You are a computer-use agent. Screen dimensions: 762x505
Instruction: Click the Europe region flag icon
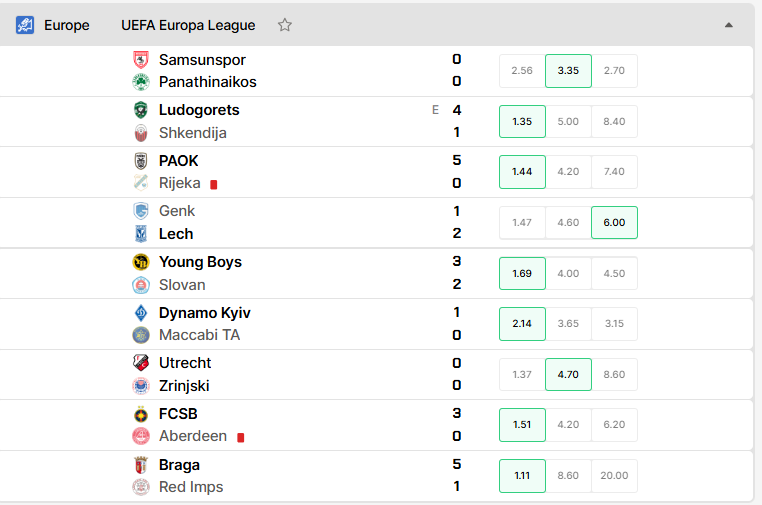(25, 25)
